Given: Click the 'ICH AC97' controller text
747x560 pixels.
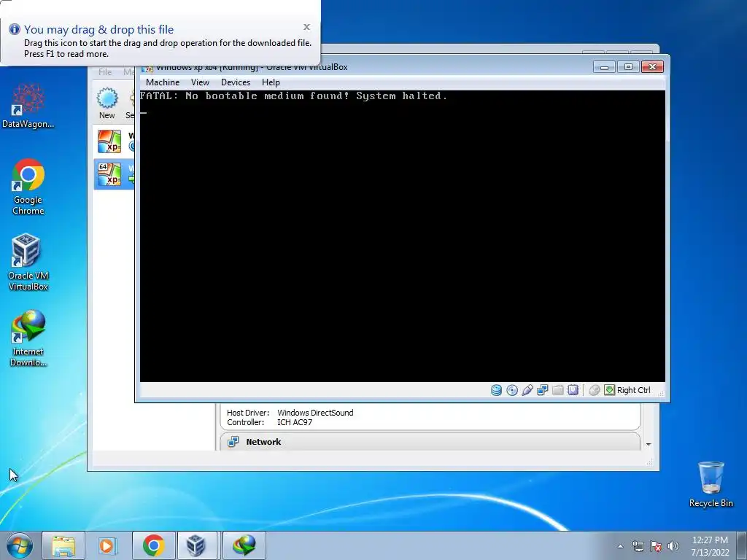Looking at the screenshot, I should click(295, 422).
